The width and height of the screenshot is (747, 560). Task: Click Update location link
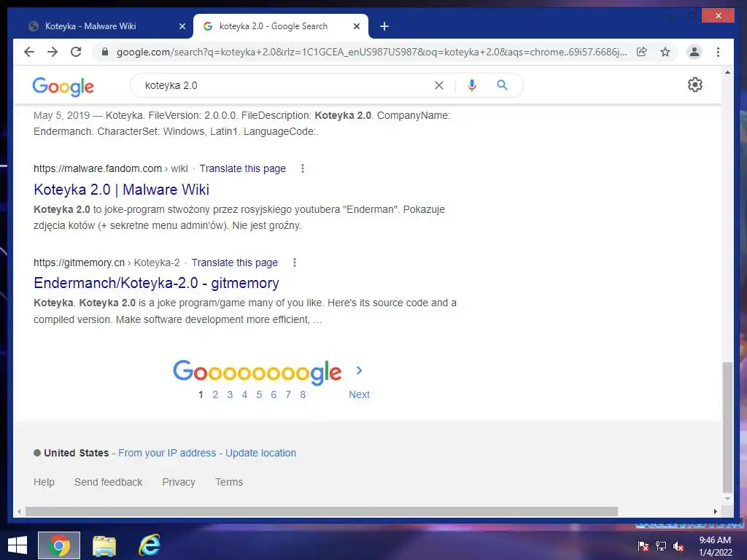(260, 453)
